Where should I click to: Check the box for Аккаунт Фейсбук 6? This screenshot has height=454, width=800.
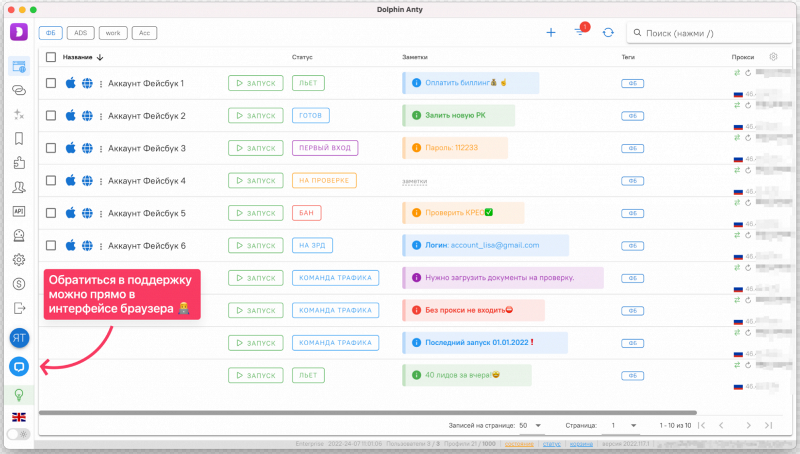pyautogui.click(x=51, y=245)
